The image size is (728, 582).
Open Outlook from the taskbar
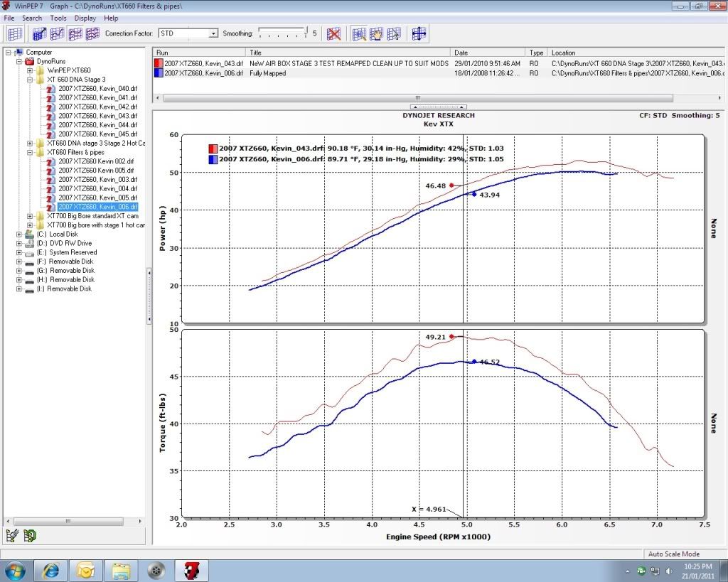click(x=86, y=571)
